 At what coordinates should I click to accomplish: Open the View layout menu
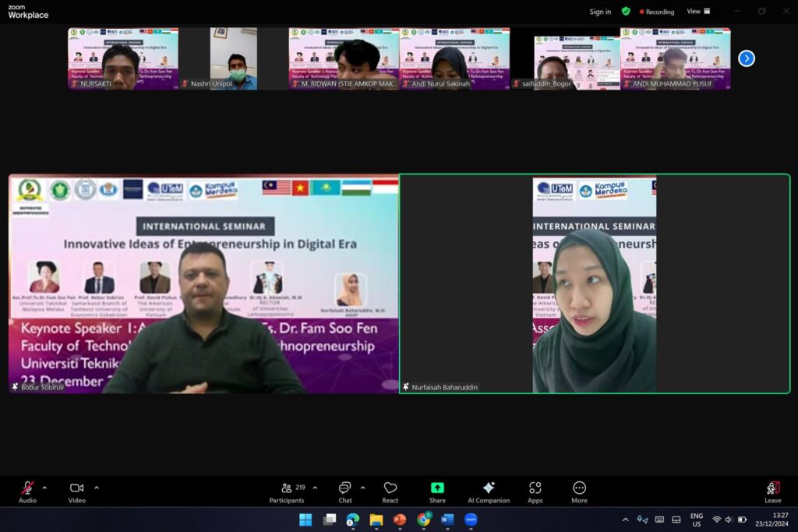(697, 12)
